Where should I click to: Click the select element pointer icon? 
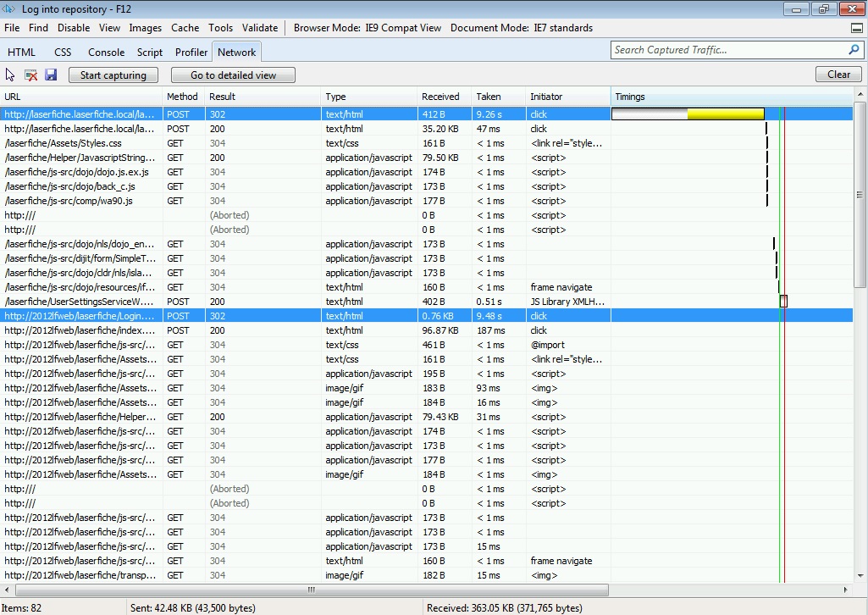tap(10, 75)
